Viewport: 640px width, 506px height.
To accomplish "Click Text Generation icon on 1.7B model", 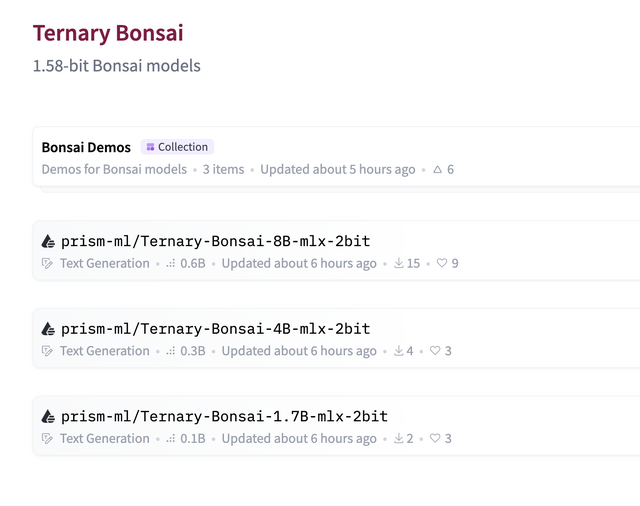I will click(47, 439).
